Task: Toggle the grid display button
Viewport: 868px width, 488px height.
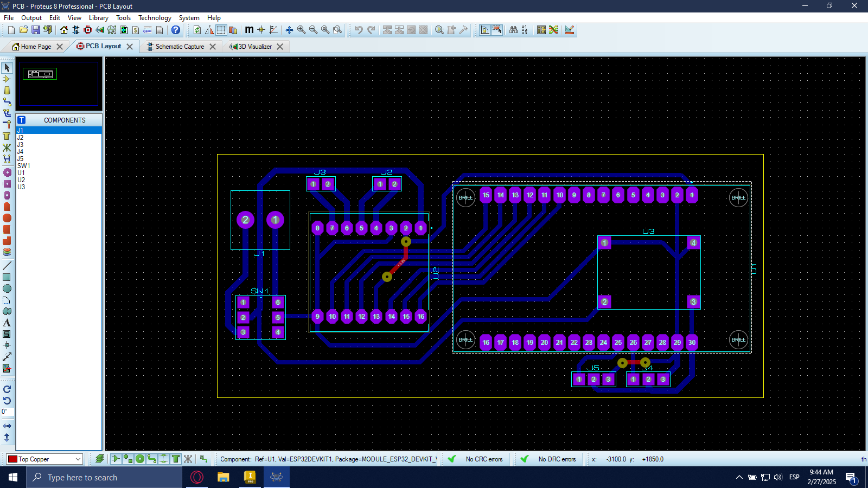Action: tap(221, 30)
